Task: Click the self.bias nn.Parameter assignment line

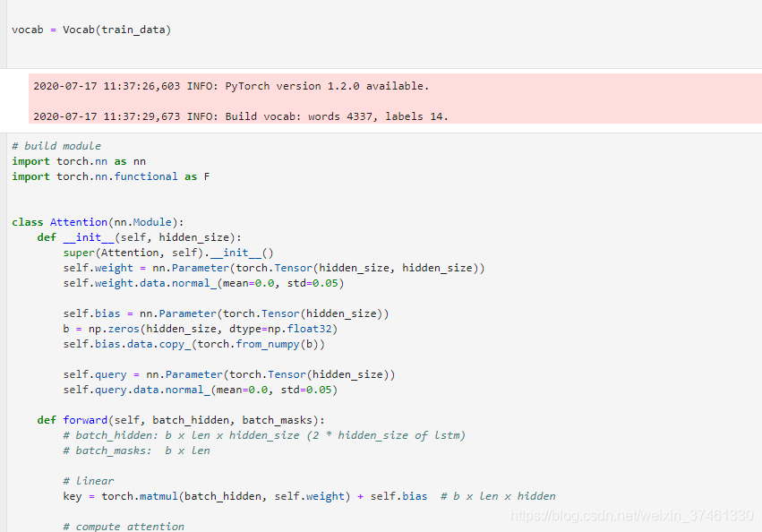Action: click(226, 313)
